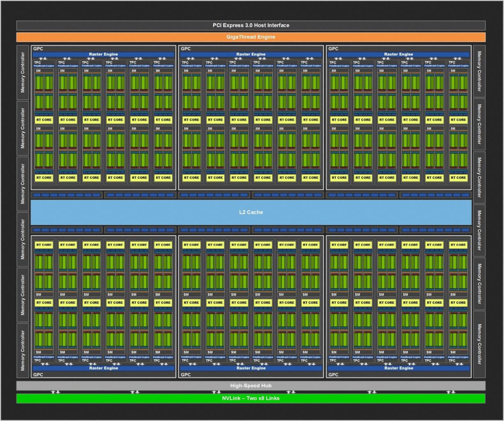Select the bottommost right Memory Controller block
Viewport: 504px width, 421px height.
click(x=479, y=344)
